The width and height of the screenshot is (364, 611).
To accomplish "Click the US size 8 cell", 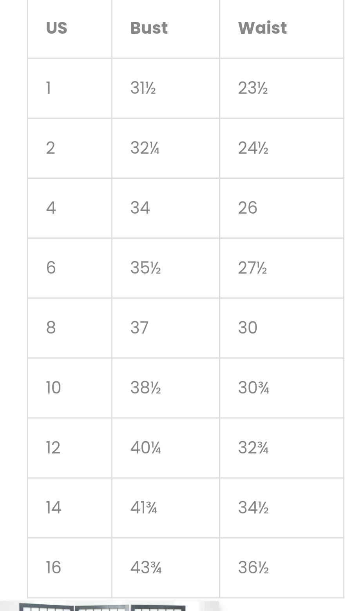I will 51,328.
